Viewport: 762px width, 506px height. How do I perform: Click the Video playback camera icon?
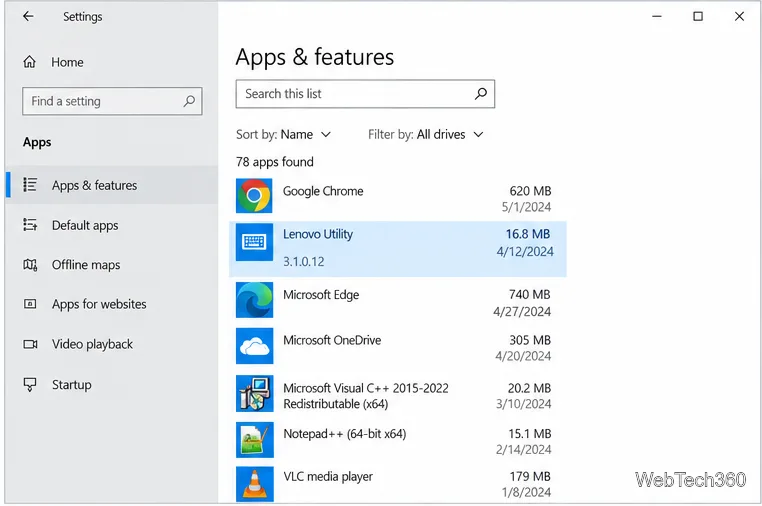point(30,344)
